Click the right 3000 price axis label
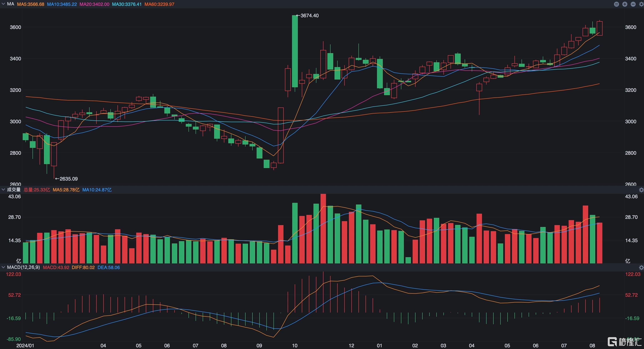The height and width of the screenshot is (349, 644). click(630, 121)
